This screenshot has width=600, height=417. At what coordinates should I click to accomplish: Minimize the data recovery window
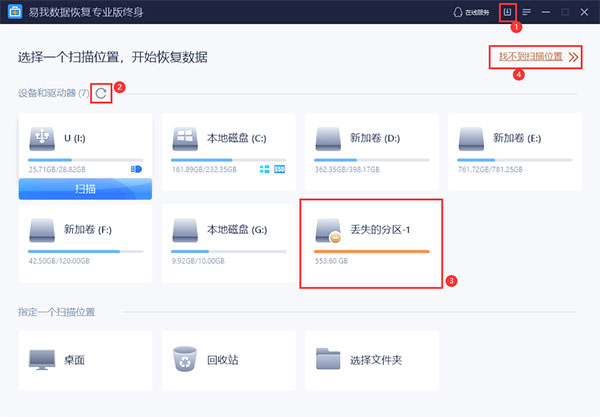pyautogui.click(x=546, y=13)
